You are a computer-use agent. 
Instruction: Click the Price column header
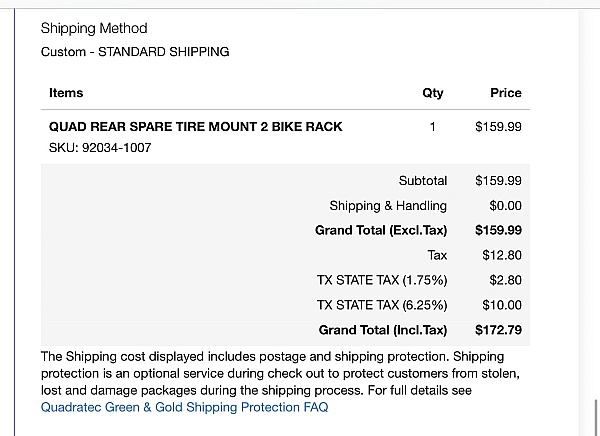click(505, 93)
